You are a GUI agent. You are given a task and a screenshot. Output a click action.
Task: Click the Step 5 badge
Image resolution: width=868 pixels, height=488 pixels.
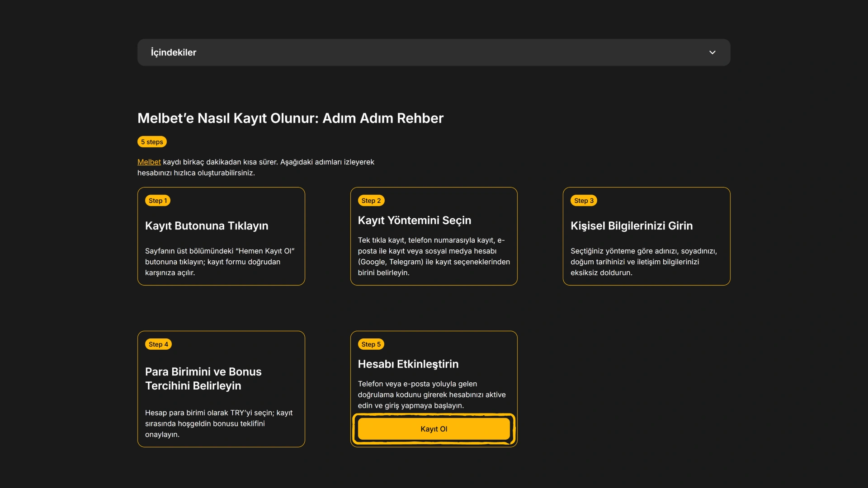point(371,344)
